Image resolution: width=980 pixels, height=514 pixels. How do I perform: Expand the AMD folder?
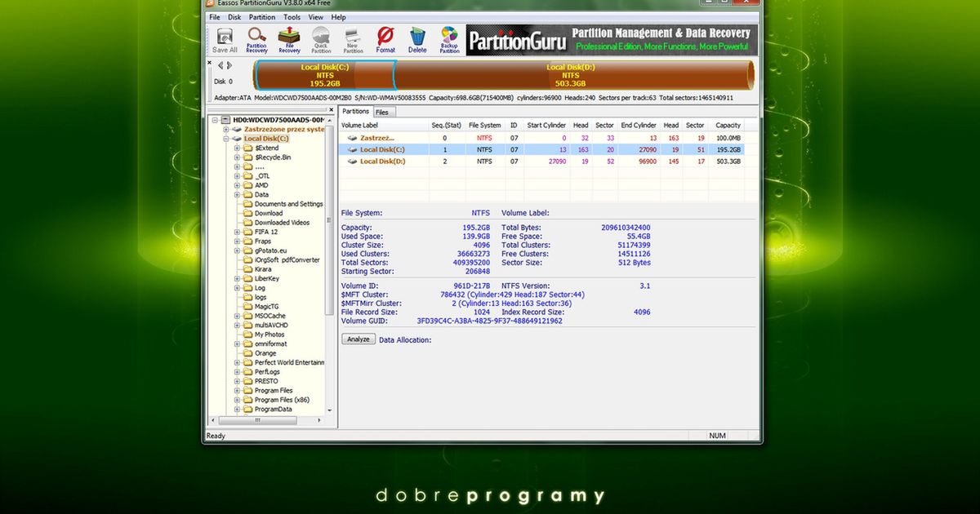point(237,185)
